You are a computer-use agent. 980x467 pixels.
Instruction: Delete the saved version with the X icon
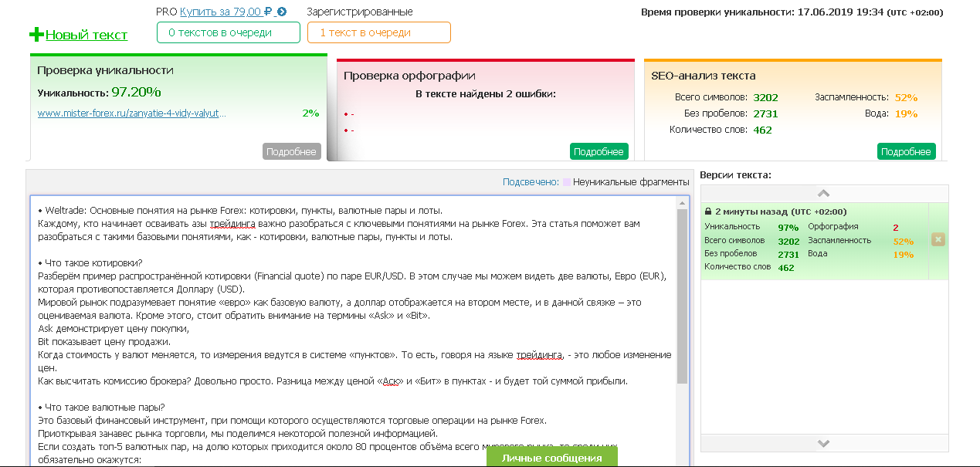pos(938,239)
